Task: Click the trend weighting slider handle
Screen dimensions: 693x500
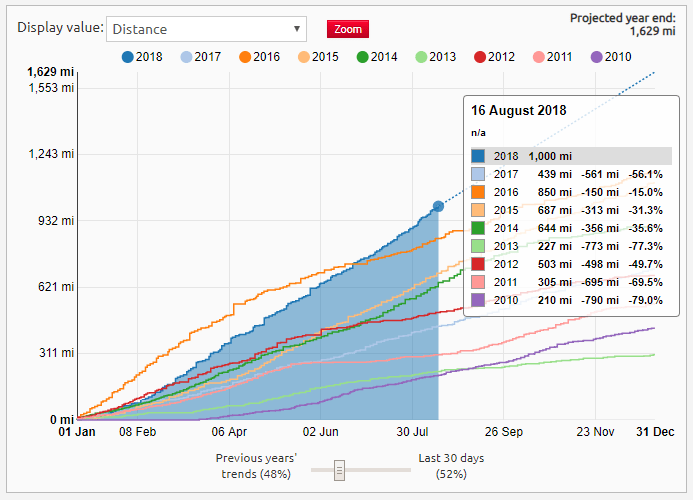Action: 340,469
